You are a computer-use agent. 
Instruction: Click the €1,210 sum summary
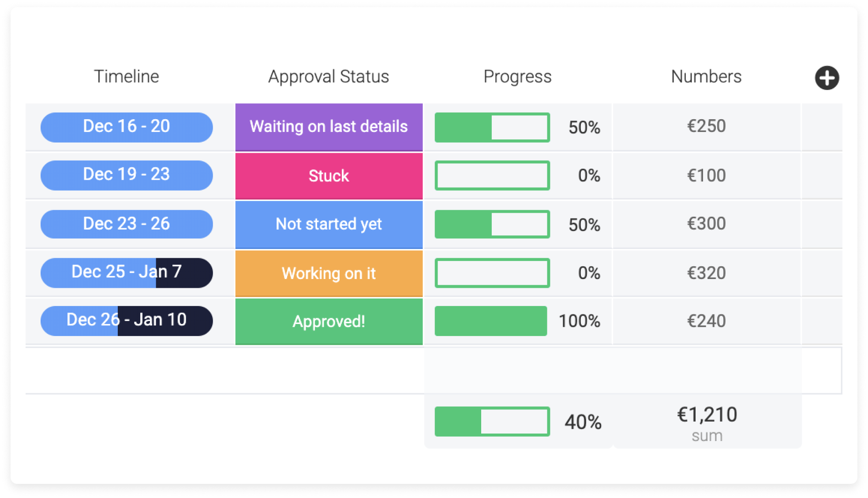point(707,423)
